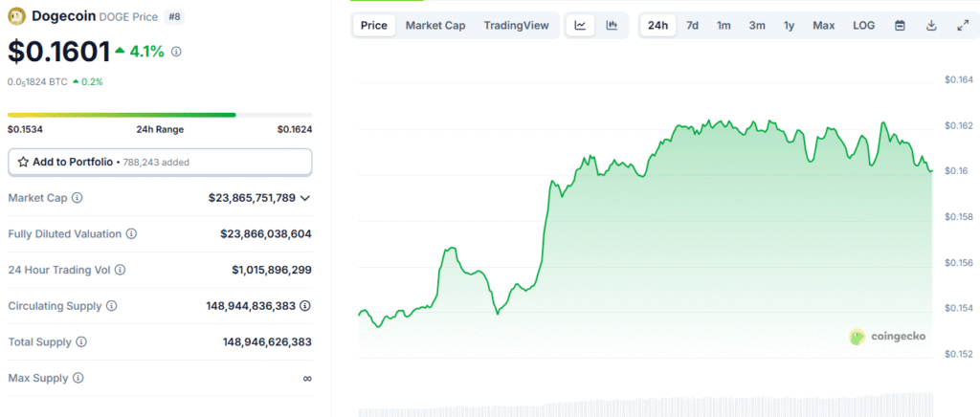Switch to line chart view
Screen dimensions: 980x417
click(581, 26)
